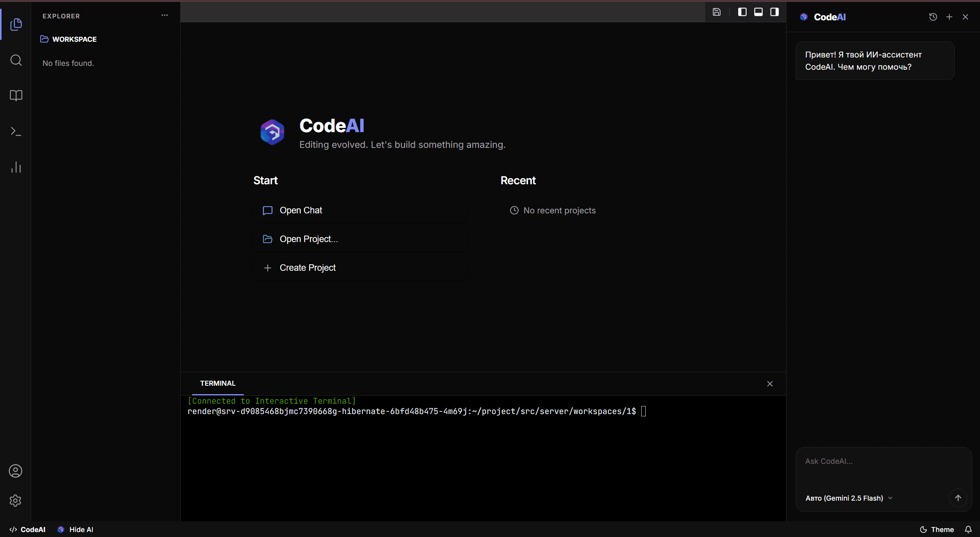980x537 pixels.
Task: Click into the terminal prompt line
Action: (x=417, y=411)
